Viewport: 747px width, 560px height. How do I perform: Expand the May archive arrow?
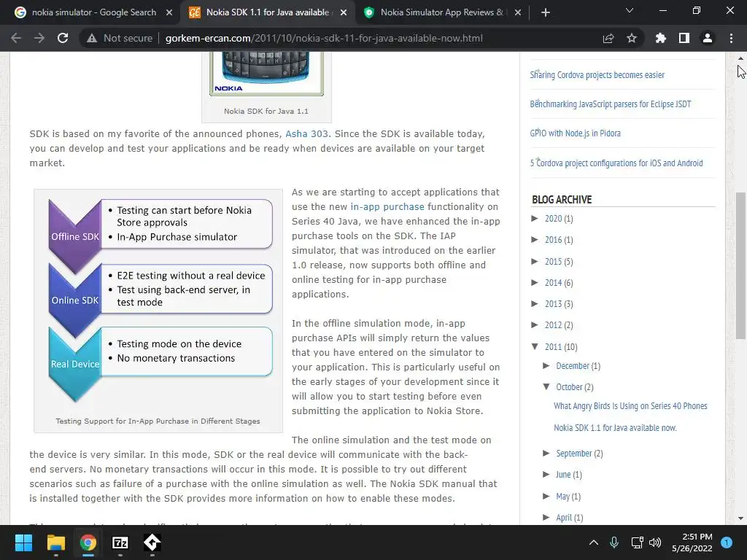click(546, 496)
